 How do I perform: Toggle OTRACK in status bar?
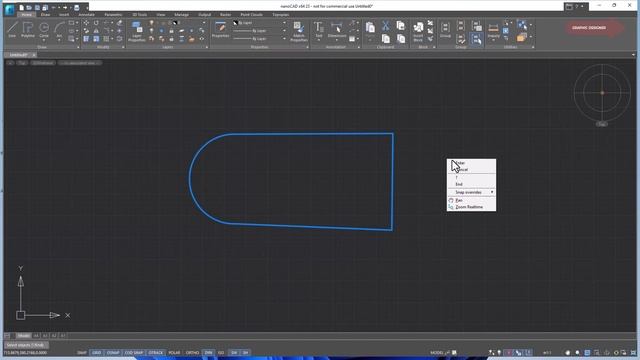click(156, 353)
